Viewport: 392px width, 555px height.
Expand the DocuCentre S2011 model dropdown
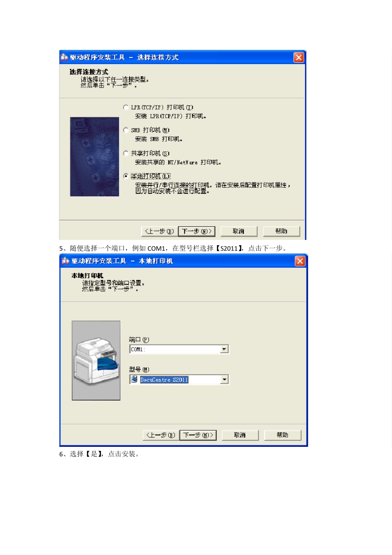224,379
